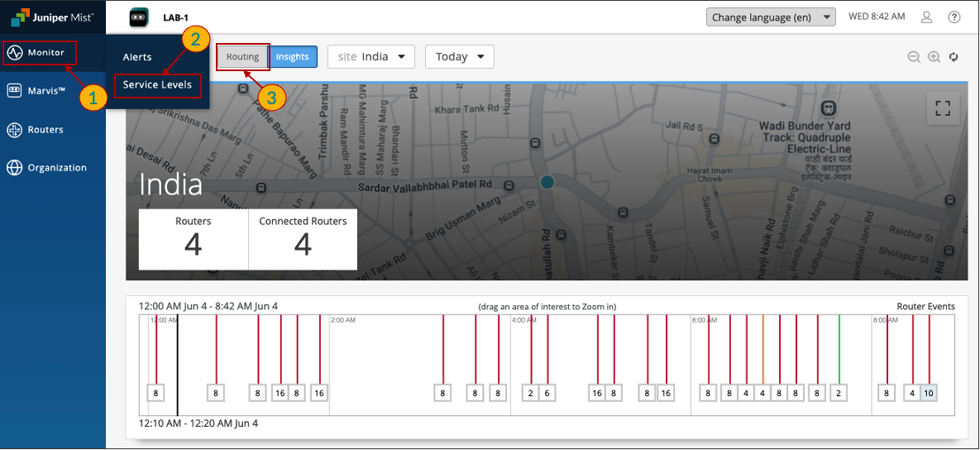Open Marvis from its sidebar icon
The width and height of the screenshot is (980, 450).
pos(14,91)
